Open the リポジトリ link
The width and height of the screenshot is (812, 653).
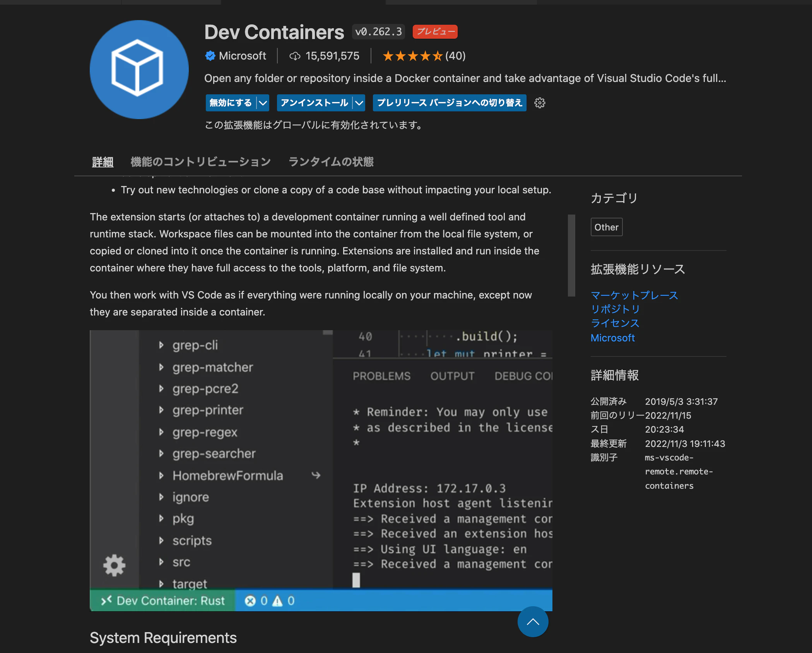click(x=615, y=309)
